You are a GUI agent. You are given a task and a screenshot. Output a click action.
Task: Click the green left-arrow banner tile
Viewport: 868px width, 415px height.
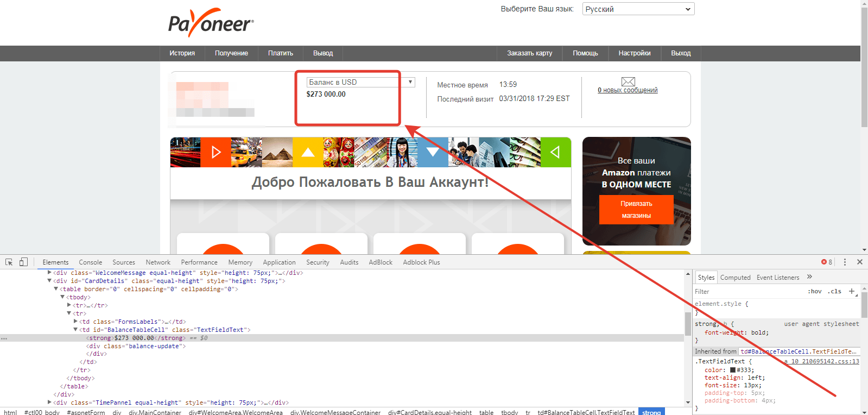(555, 152)
